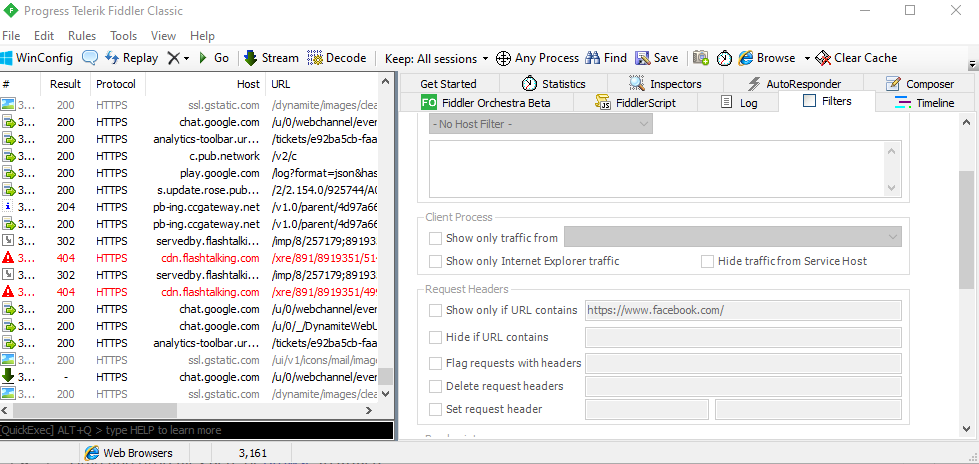Click Web Browsers process filter in status bar
This screenshot has width=979, height=464.
tap(129, 453)
